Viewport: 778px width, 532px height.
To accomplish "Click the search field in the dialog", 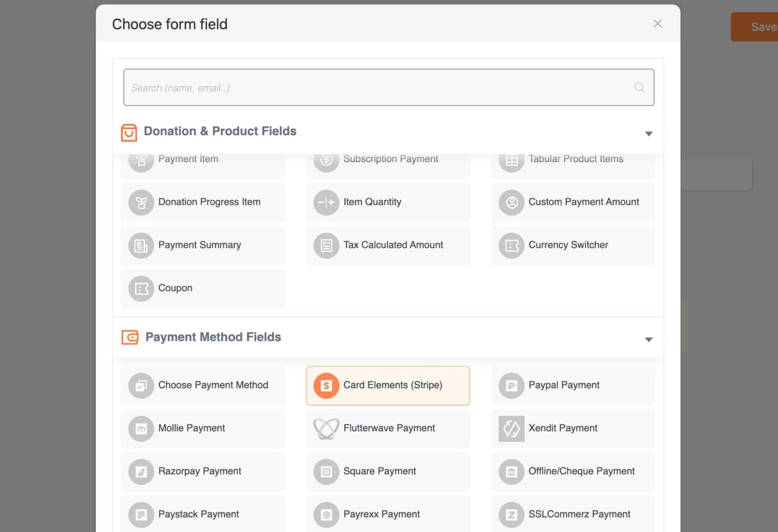I will [388, 87].
